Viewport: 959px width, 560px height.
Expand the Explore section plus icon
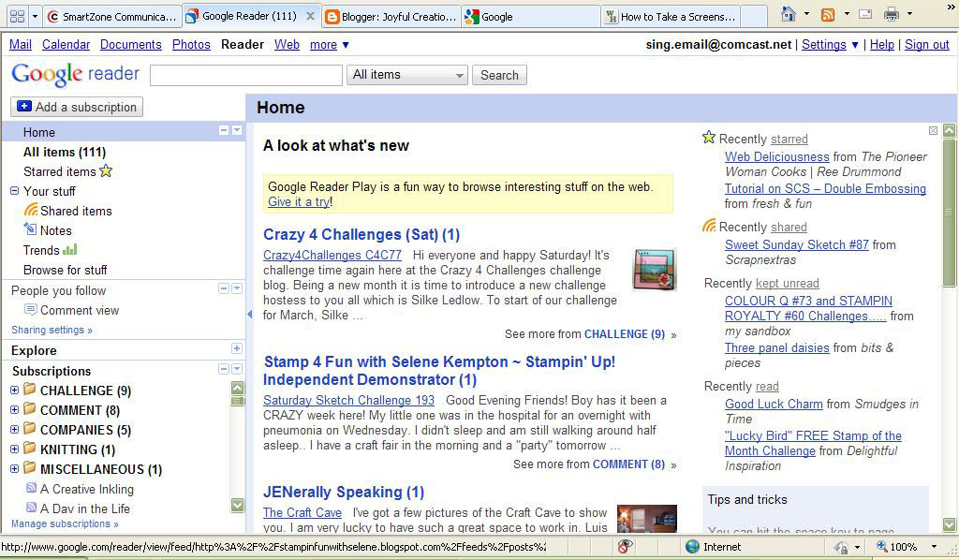[x=237, y=348]
